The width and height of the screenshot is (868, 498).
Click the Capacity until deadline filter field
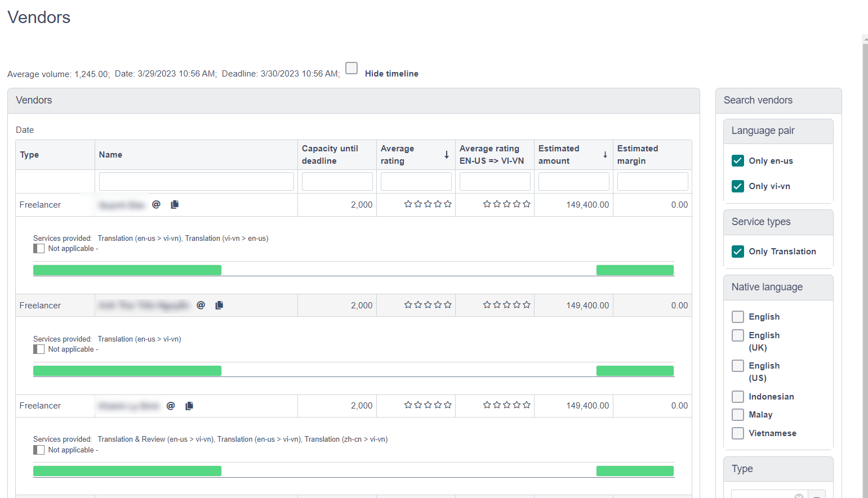click(x=337, y=181)
